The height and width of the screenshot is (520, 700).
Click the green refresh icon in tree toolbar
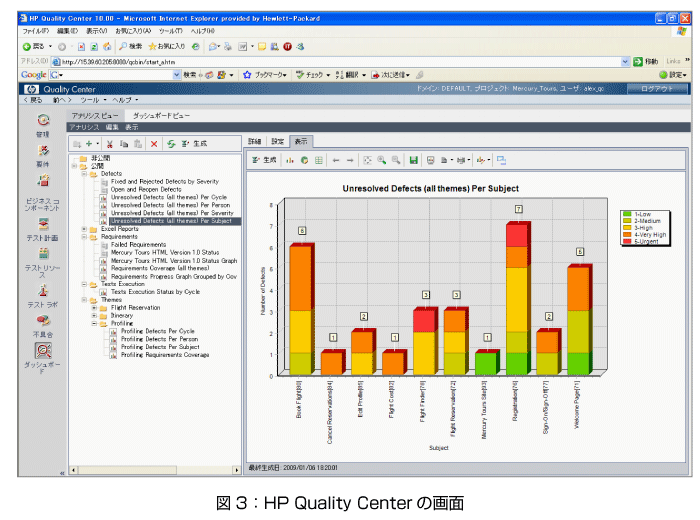pos(171,144)
